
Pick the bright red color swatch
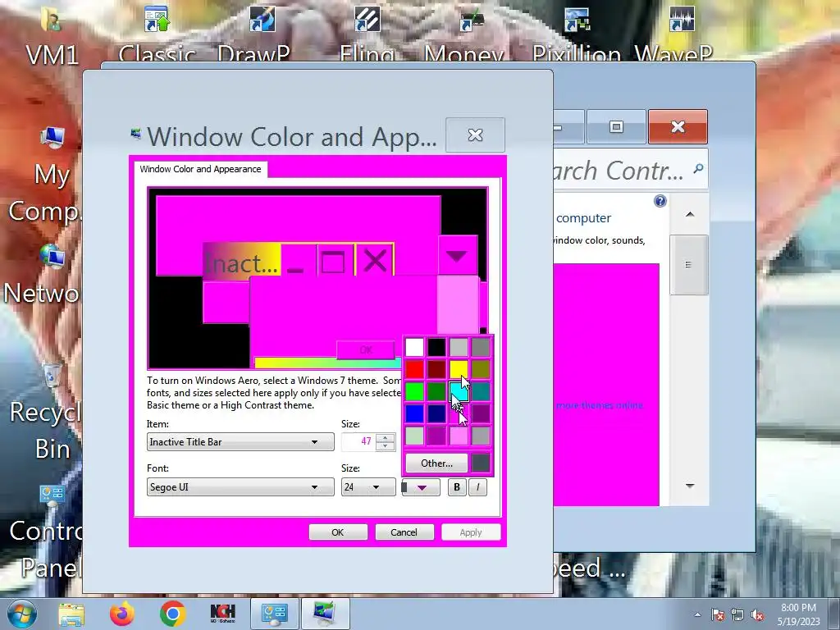tap(414, 369)
